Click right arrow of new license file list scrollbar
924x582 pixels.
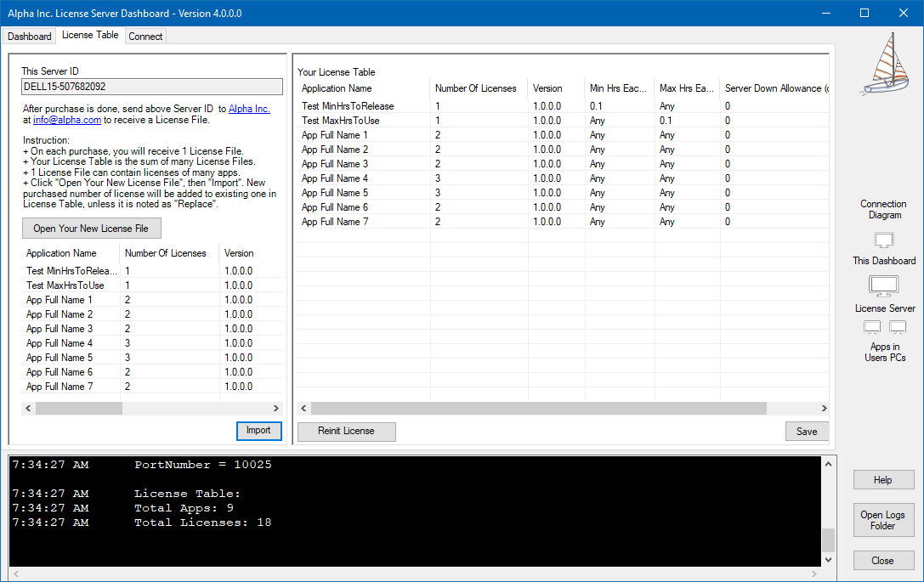(275, 408)
